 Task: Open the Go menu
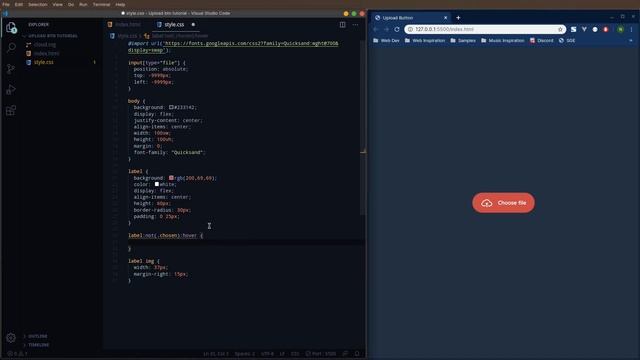(x=71, y=4)
